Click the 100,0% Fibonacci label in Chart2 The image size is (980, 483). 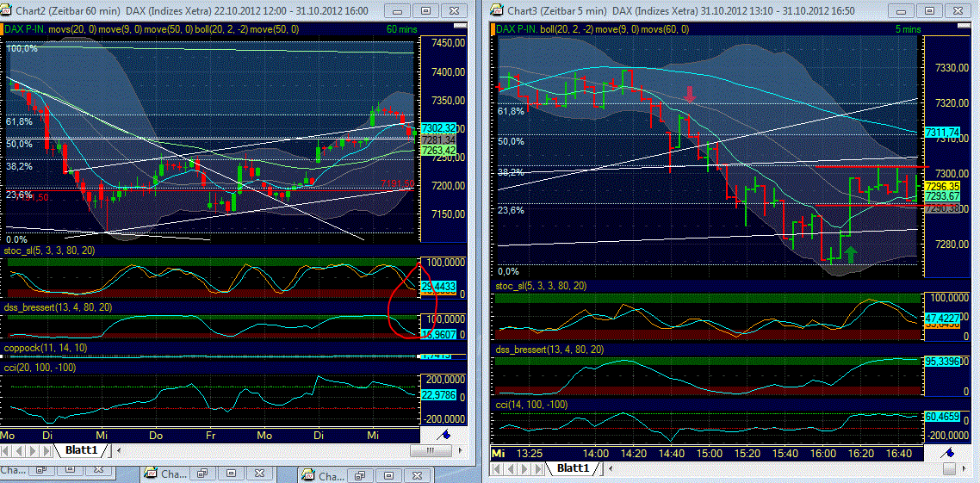click(22, 47)
